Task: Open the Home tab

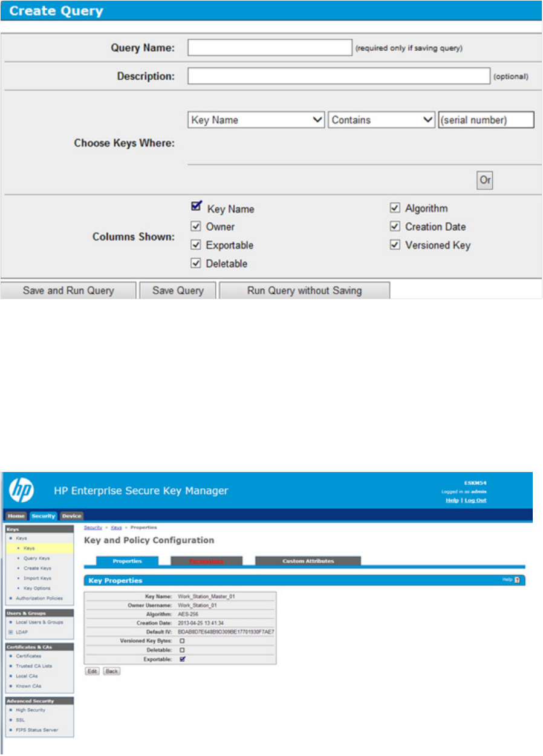Action: point(16,515)
